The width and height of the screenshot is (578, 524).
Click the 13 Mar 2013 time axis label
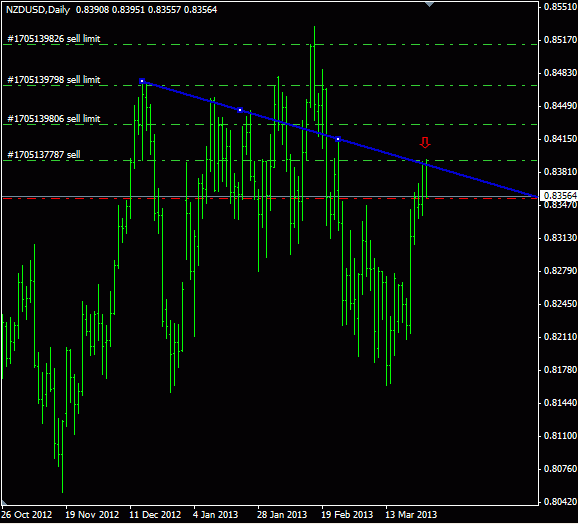411,514
